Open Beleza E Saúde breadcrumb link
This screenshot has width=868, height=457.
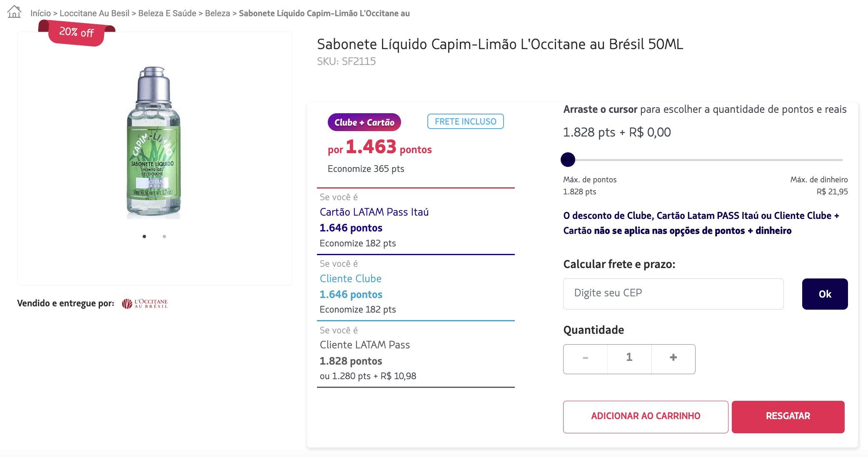pyautogui.click(x=167, y=13)
